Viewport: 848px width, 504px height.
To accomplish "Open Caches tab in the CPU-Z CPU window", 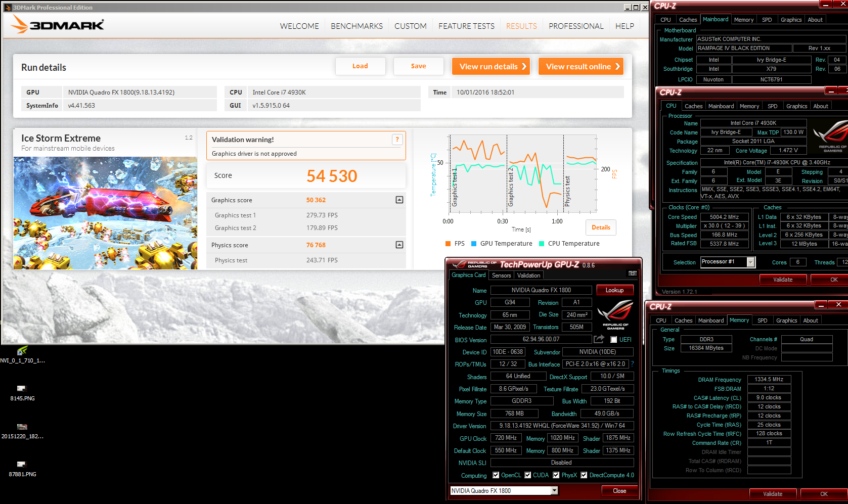I will click(693, 106).
